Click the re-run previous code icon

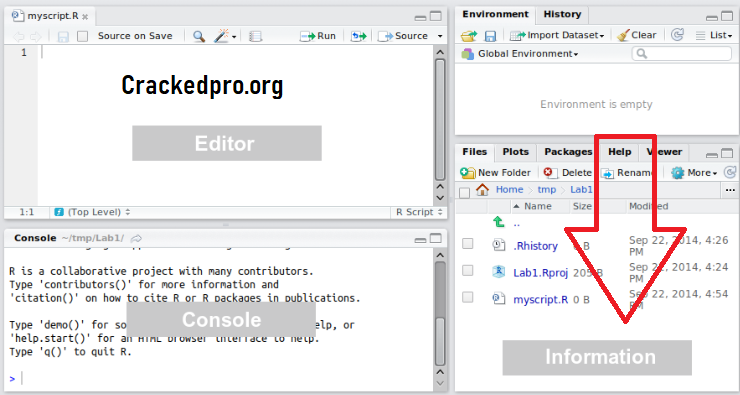click(359, 36)
